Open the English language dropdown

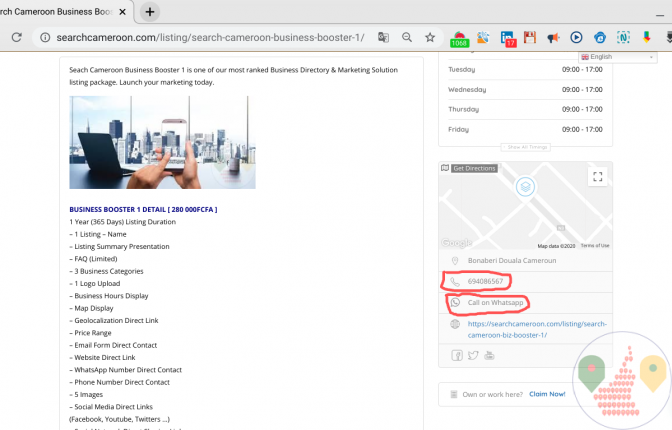pos(617,57)
